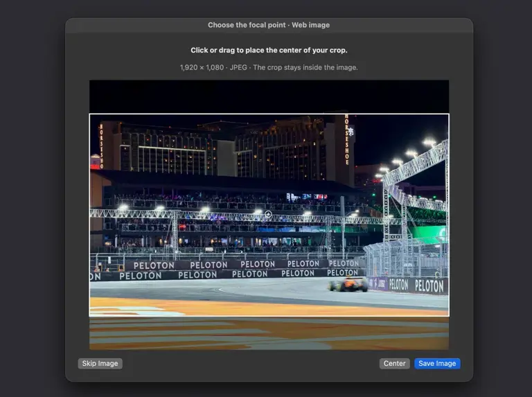Click the Center button

click(x=394, y=364)
